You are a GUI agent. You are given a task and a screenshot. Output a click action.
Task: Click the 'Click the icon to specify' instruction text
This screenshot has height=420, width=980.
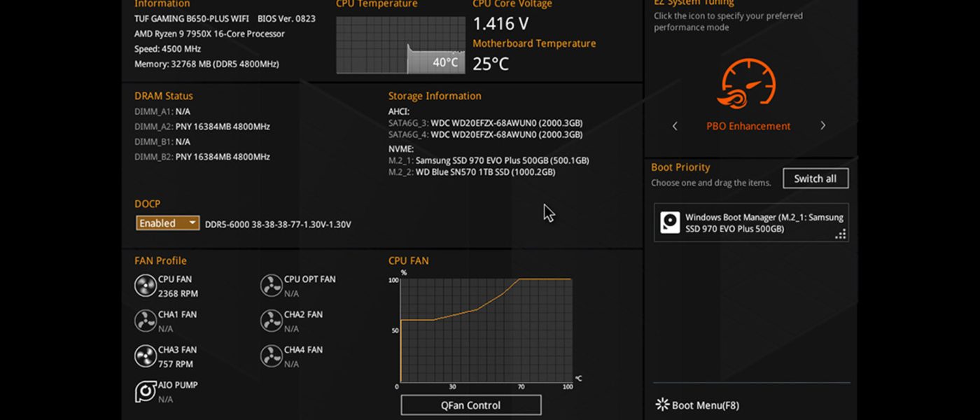click(729, 22)
